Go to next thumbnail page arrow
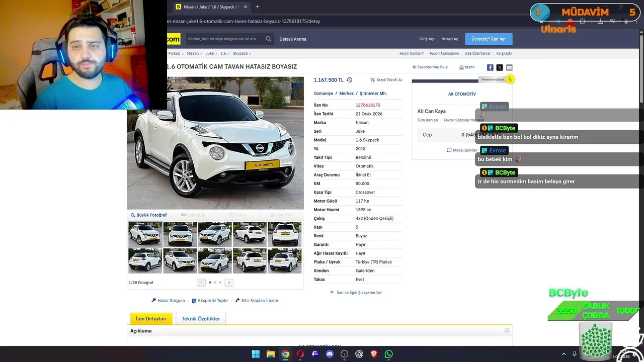The height and width of the screenshot is (362, 644). click(229, 283)
